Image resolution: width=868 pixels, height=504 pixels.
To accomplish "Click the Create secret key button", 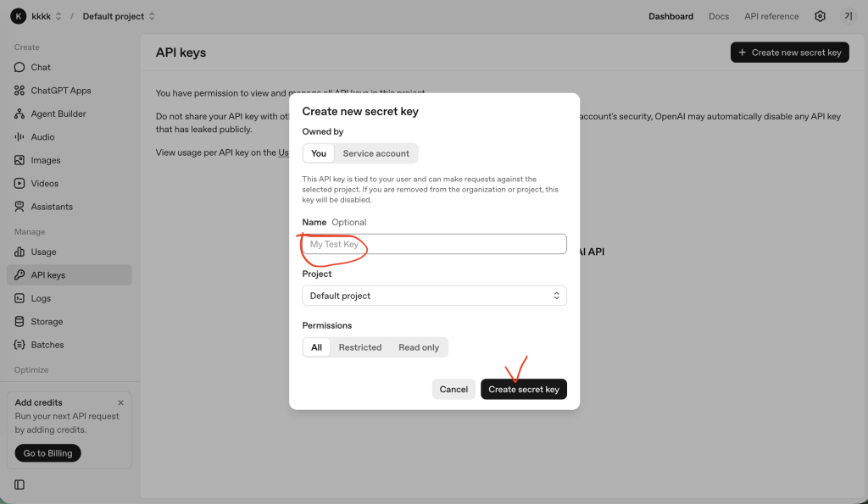I will (524, 389).
